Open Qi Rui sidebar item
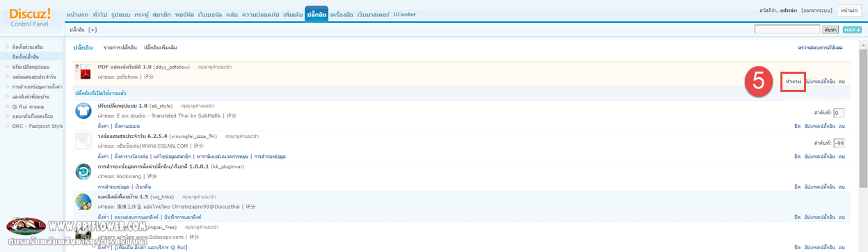 (28, 106)
